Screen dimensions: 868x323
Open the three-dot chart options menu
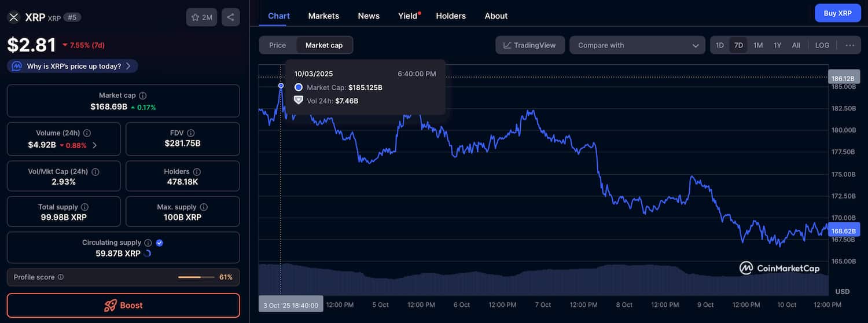click(849, 45)
